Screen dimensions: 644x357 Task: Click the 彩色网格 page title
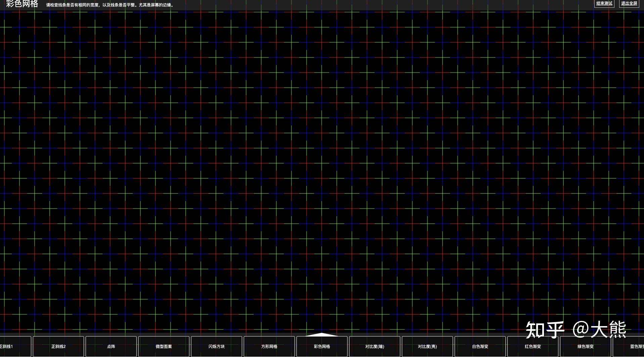click(x=22, y=4)
